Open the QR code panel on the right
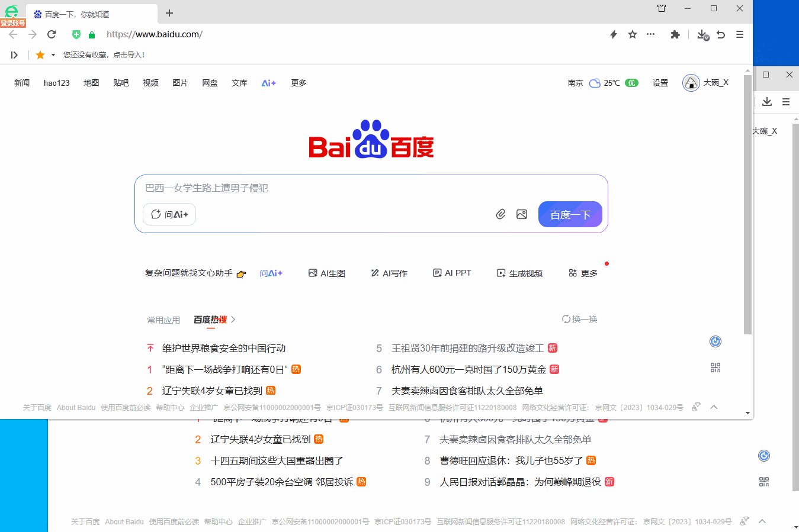Image resolution: width=799 pixels, height=532 pixels. (x=715, y=367)
